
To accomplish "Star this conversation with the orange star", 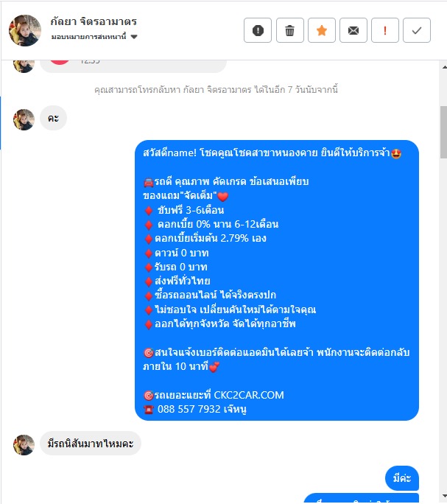I will pos(322,30).
